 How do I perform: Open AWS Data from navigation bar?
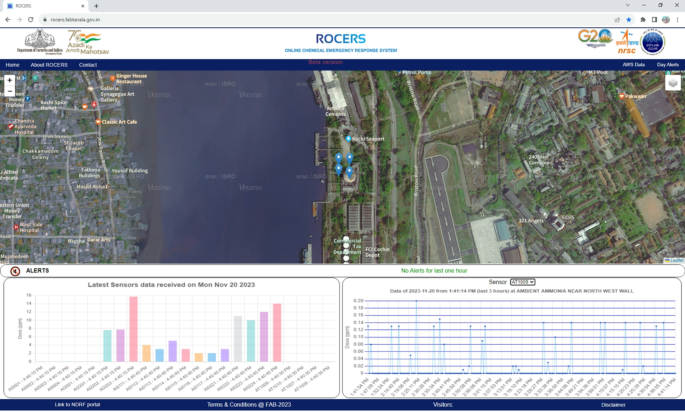point(633,64)
